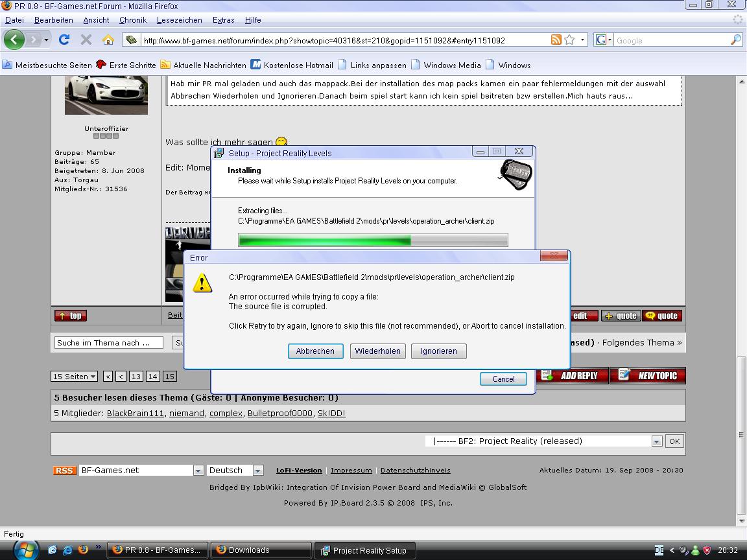Screen dimensions: 747x560
Task: Open the BF-Games.net skin dropdown
Action: click(x=141, y=471)
